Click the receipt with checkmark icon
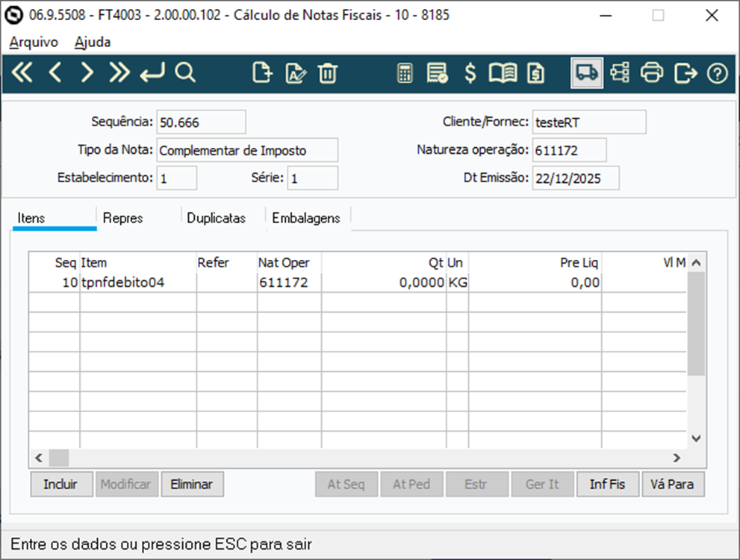Viewport: 740px width, 560px height. pyautogui.click(x=437, y=73)
